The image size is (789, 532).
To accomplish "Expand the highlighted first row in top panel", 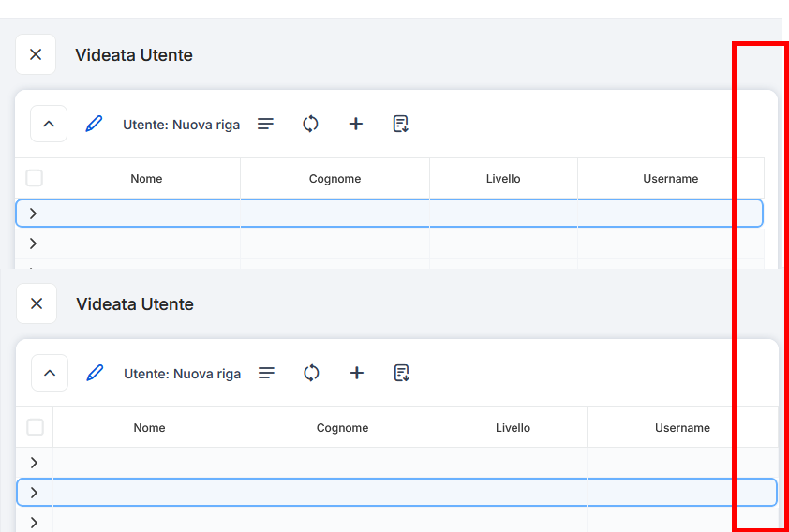I will click(33, 214).
